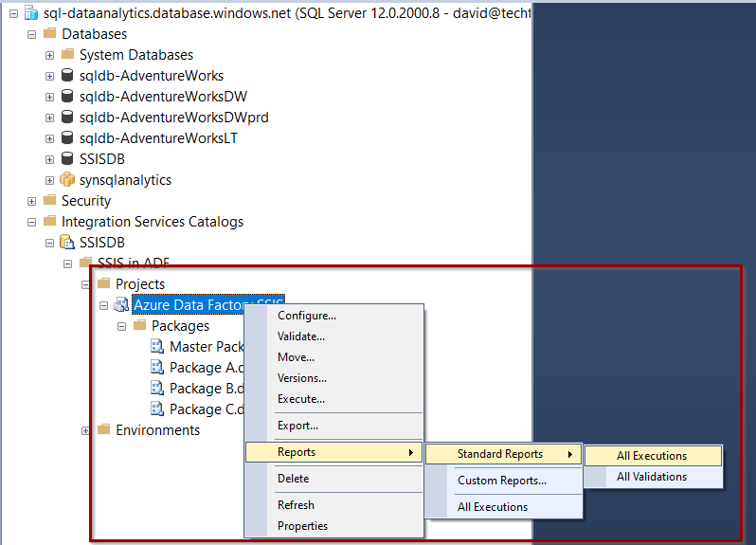The height and width of the screenshot is (545, 756).
Task: Expand the System Databases node
Action: tap(49, 56)
